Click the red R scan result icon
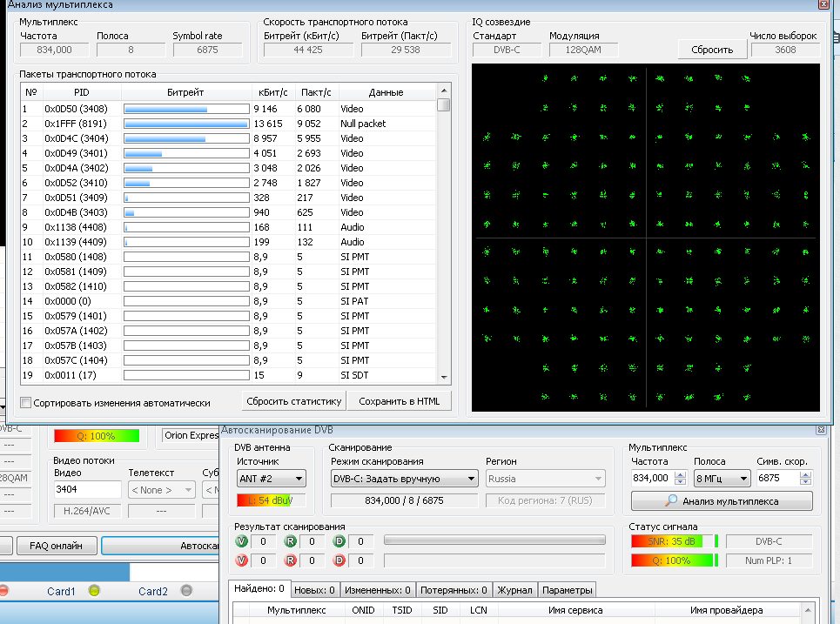This screenshot has width=840, height=624. pos(290,560)
